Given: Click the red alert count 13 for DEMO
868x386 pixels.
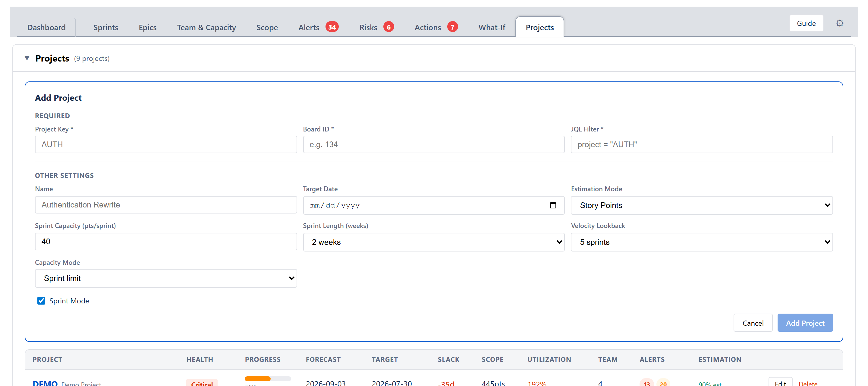Looking at the screenshot, I should click(x=646, y=383).
